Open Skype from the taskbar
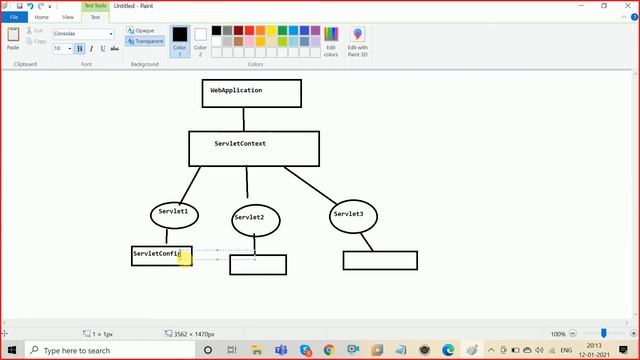The height and width of the screenshot is (360, 640). coord(305,350)
